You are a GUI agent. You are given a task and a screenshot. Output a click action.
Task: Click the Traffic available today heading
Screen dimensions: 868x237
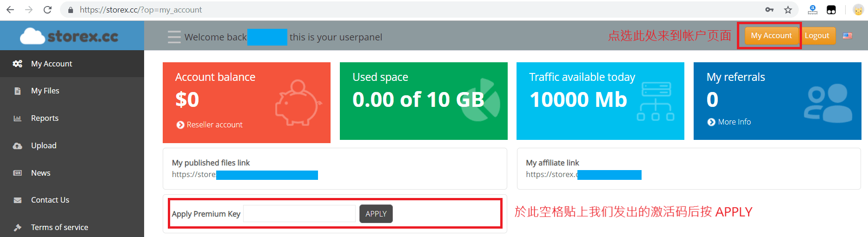(582, 77)
